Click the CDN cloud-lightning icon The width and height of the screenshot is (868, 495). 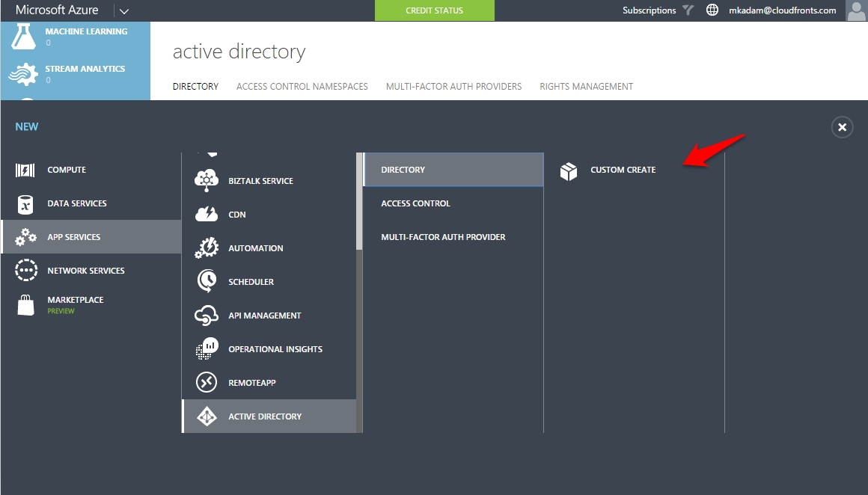point(207,214)
